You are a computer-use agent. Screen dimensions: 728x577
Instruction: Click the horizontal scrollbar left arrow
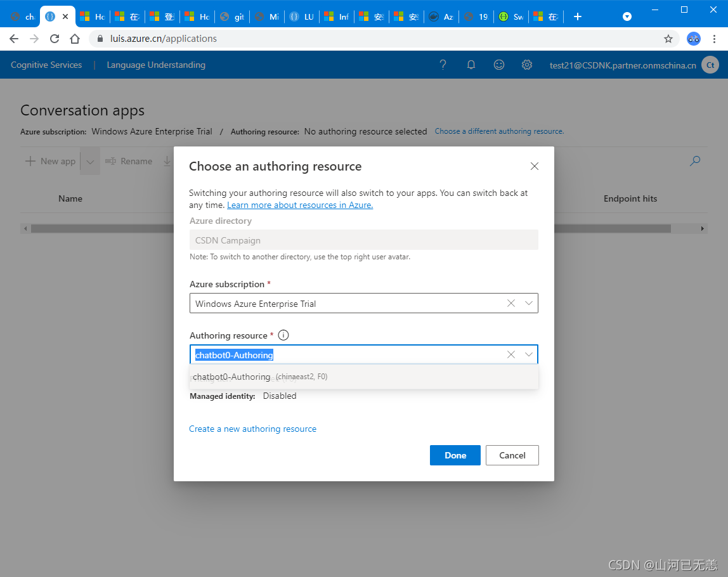tap(25, 228)
